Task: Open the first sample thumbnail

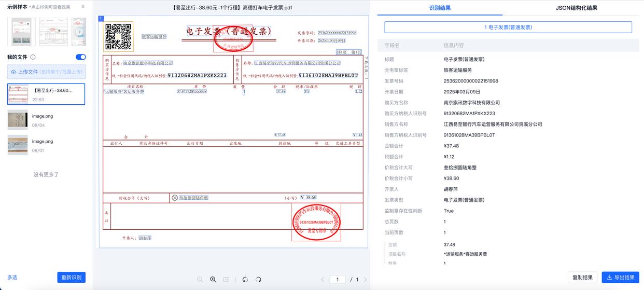Action: (x=22, y=32)
